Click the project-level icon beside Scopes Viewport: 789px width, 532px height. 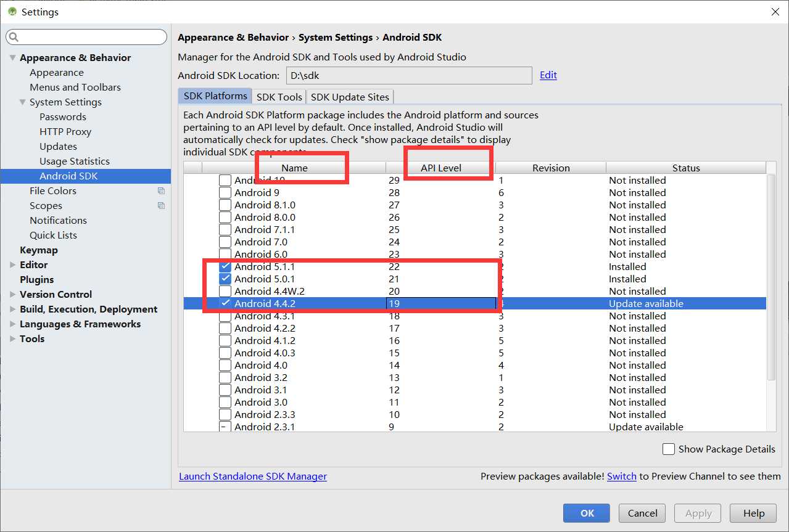[x=161, y=206]
